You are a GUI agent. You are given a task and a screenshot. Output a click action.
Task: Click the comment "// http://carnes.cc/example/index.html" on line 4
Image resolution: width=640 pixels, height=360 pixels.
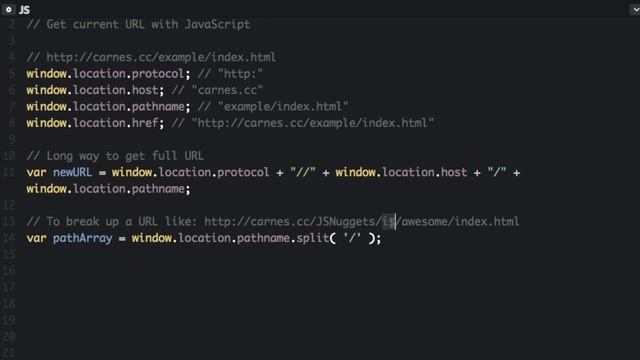coord(151,57)
